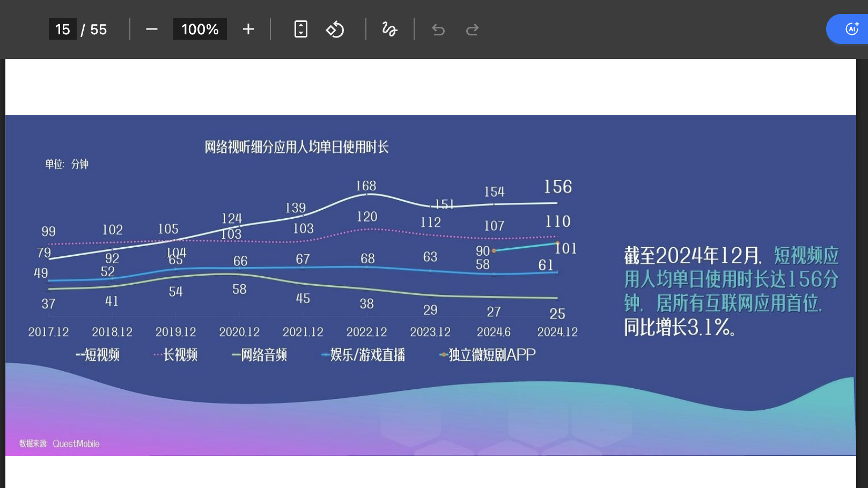Click the 网络音频 legend entry
Screen dimensions: 868x488
click(x=259, y=355)
